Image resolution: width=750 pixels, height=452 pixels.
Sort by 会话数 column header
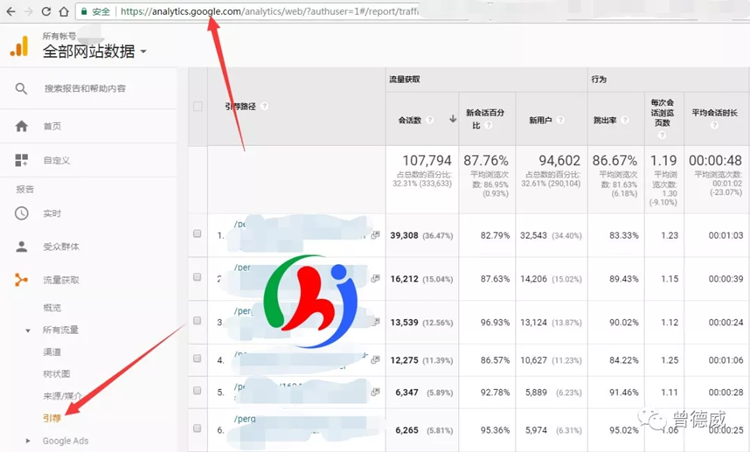(x=410, y=120)
